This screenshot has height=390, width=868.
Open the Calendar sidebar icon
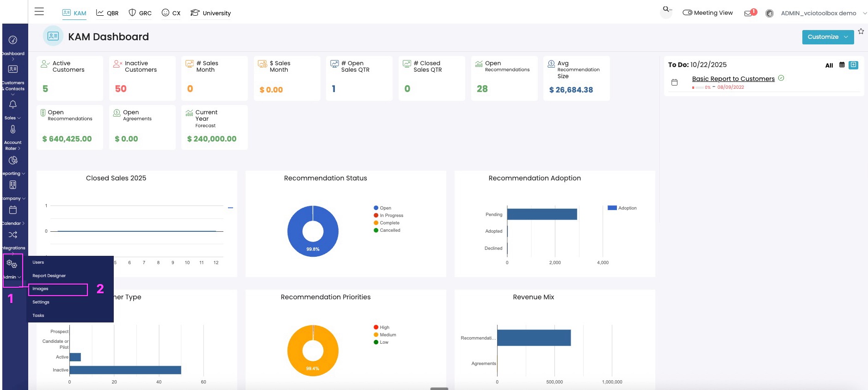pyautogui.click(x=13, y=210)
